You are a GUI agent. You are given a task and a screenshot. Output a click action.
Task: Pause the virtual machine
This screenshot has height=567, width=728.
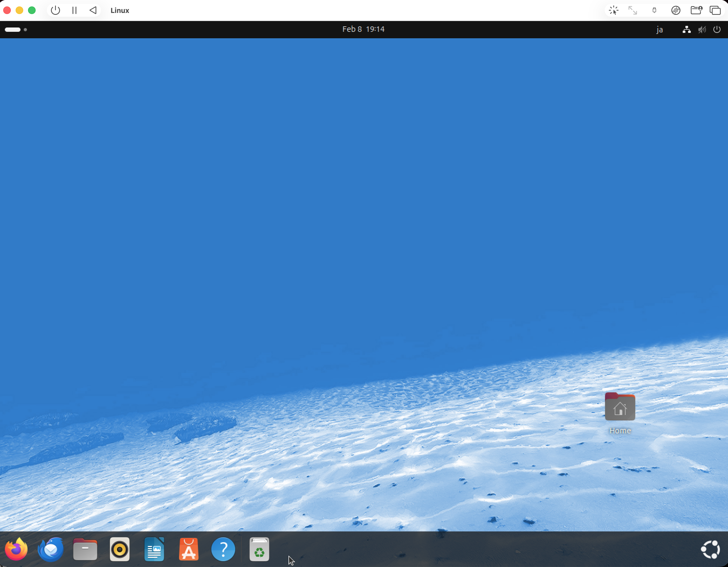click(x=74, y=10)
